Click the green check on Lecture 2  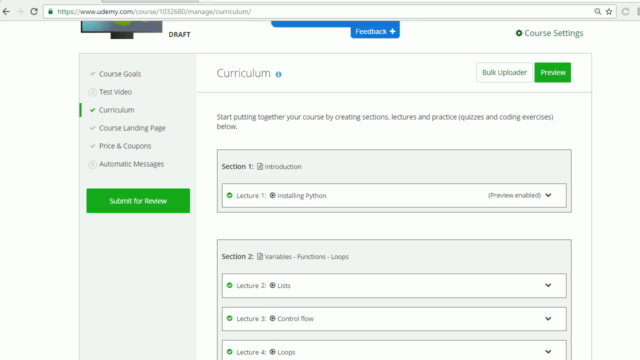point(229,285)
